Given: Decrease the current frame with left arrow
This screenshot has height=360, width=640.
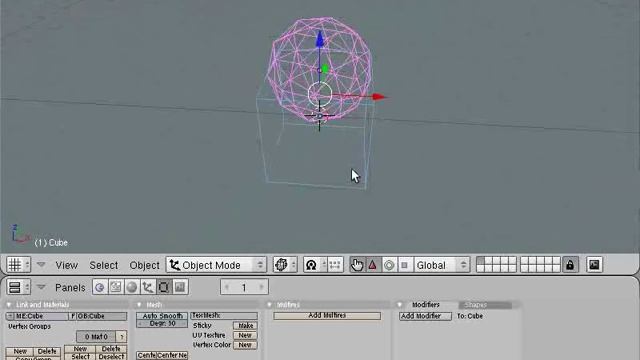Looking at the screenshot, I should [227, 287].
